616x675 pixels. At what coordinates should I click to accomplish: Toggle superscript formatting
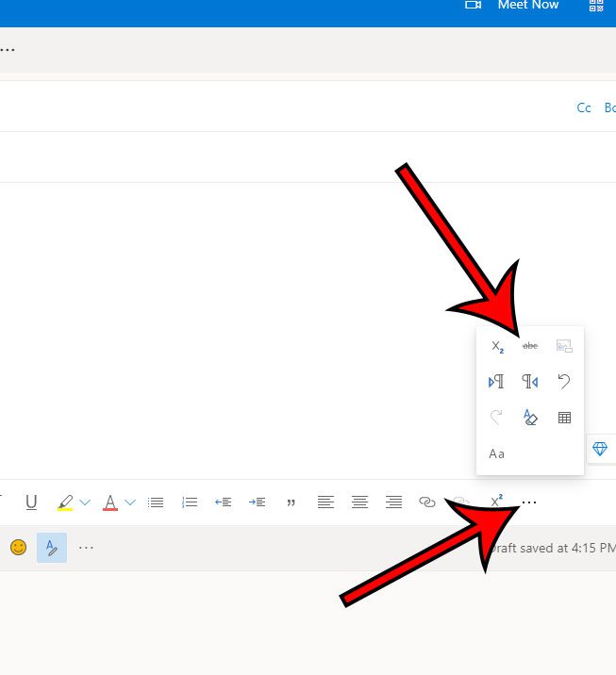click(x=496, y=502)
